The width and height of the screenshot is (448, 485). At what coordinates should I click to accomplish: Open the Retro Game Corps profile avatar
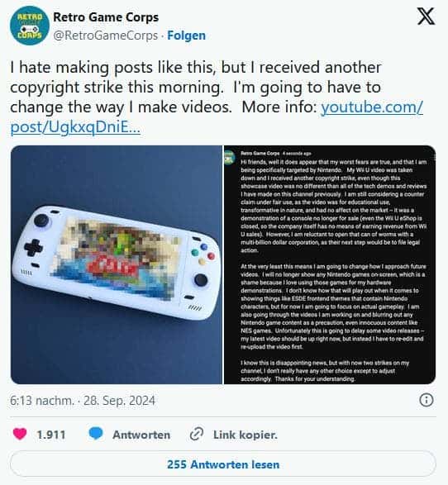pyautogui.click(x=30, y=26)
